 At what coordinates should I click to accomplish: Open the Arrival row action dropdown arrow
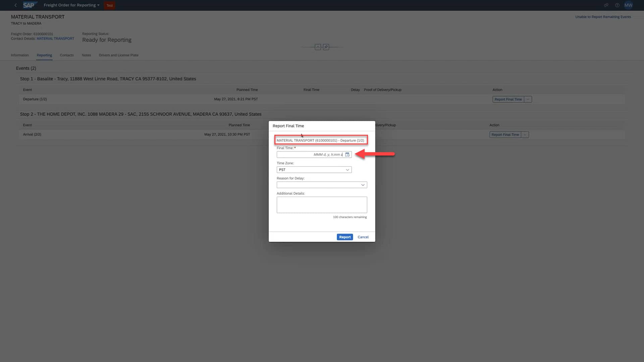525,135
